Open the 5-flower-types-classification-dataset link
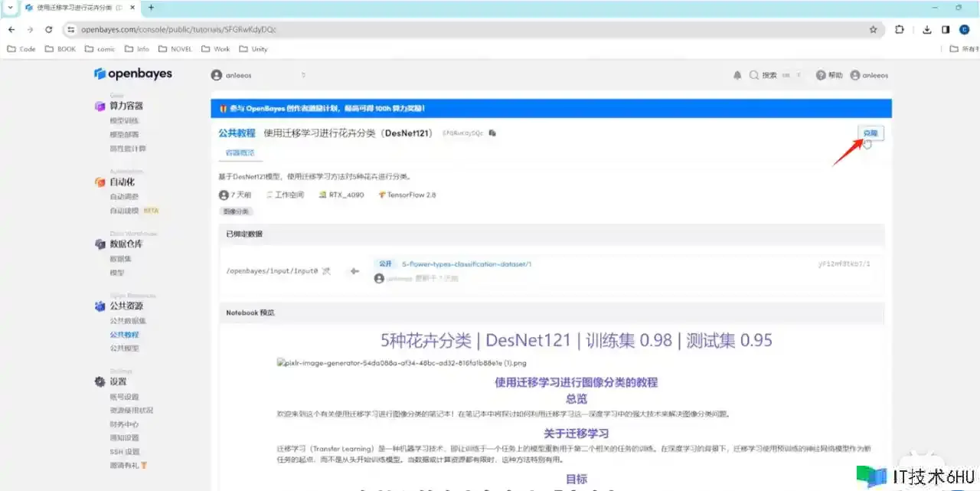This screenshot has height=491, width=980. pos(466,264)
